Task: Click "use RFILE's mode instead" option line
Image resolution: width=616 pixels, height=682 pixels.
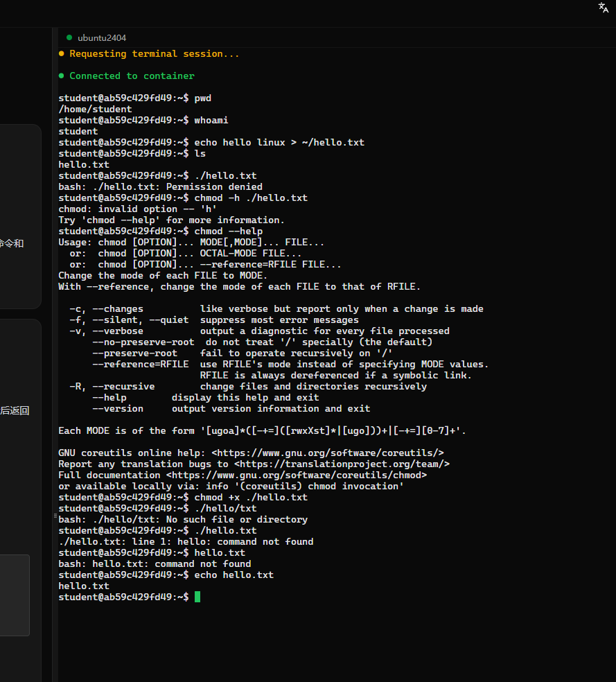Action: [290, 365]
